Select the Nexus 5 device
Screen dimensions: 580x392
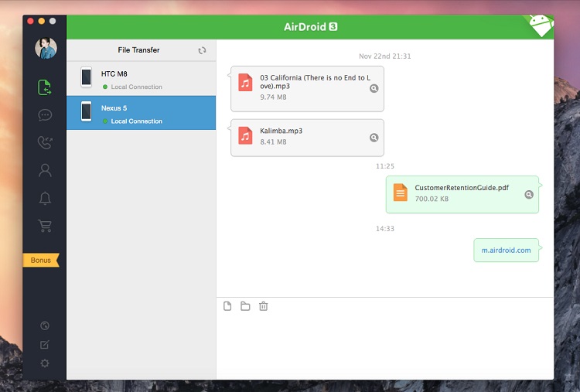(141, 113)
